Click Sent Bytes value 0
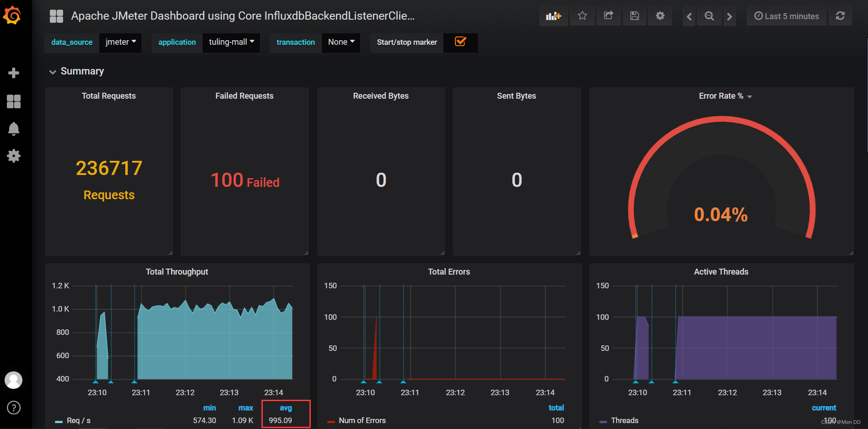The height and width of the screenshot is (429, 868). (517, 180)
